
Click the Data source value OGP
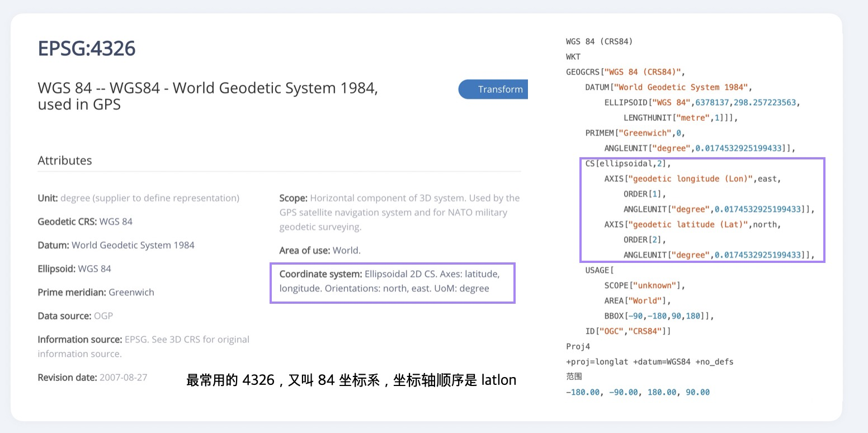tap(103, 316)
